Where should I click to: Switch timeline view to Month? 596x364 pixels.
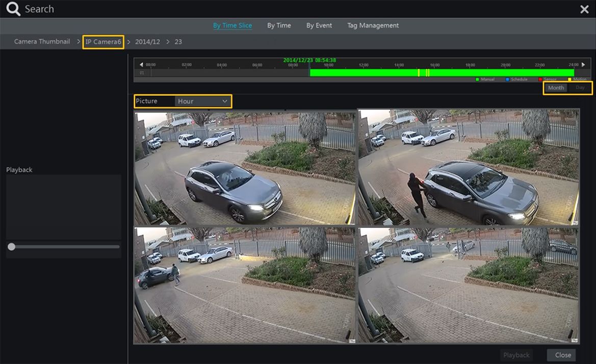point(556,88)
